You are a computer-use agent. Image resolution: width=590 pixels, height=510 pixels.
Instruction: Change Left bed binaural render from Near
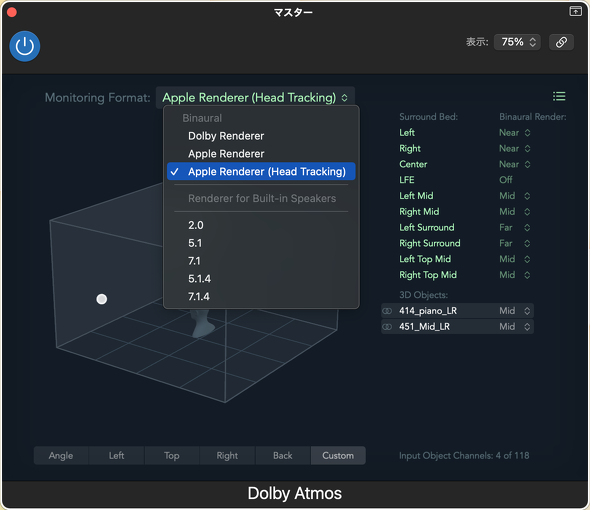point(514,133)
